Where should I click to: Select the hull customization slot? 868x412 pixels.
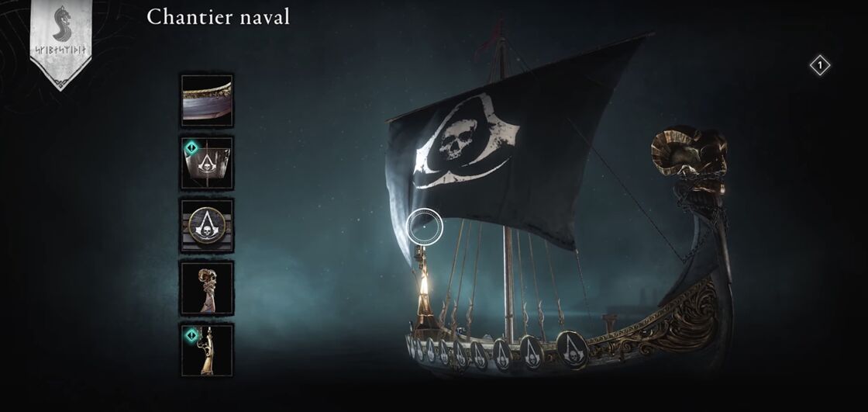pos(207,101)
